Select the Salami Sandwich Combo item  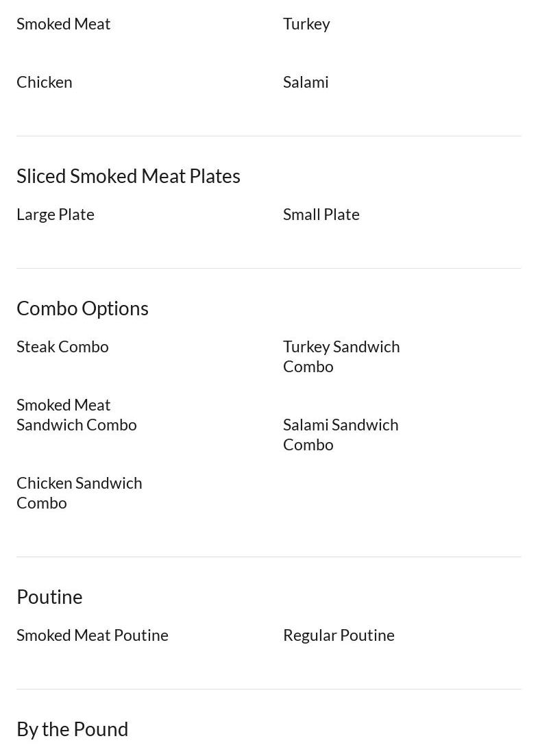340,435
